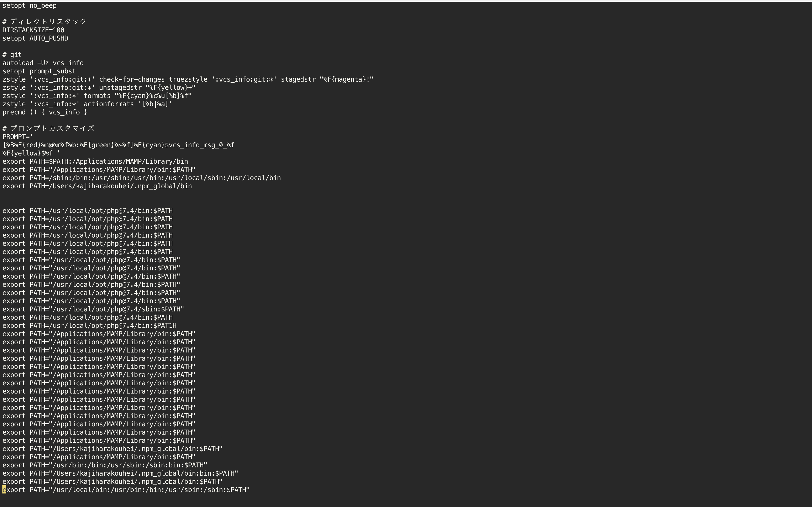Click the highlighted cursor on last export line
This screenshot has width=812, height=507.
(4, 490)
